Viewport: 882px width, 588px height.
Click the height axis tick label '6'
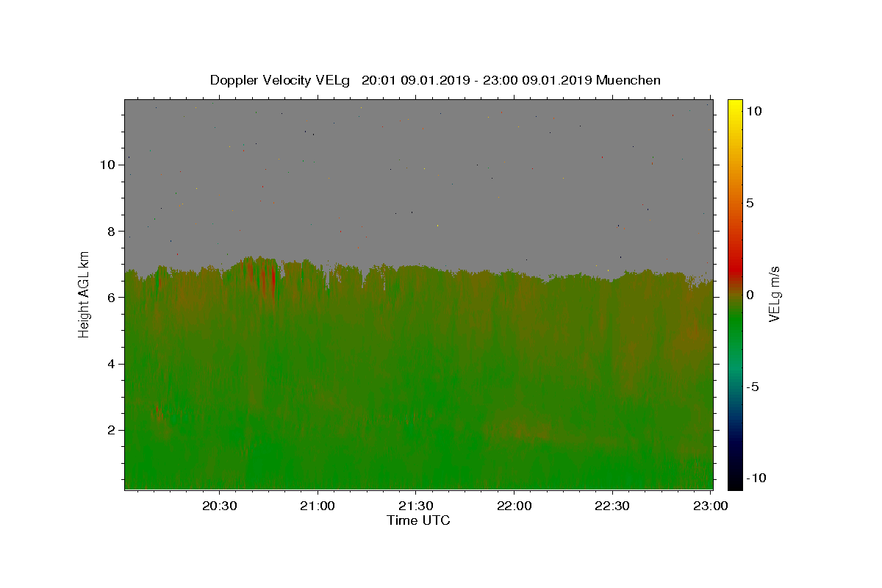click(111, 297)
